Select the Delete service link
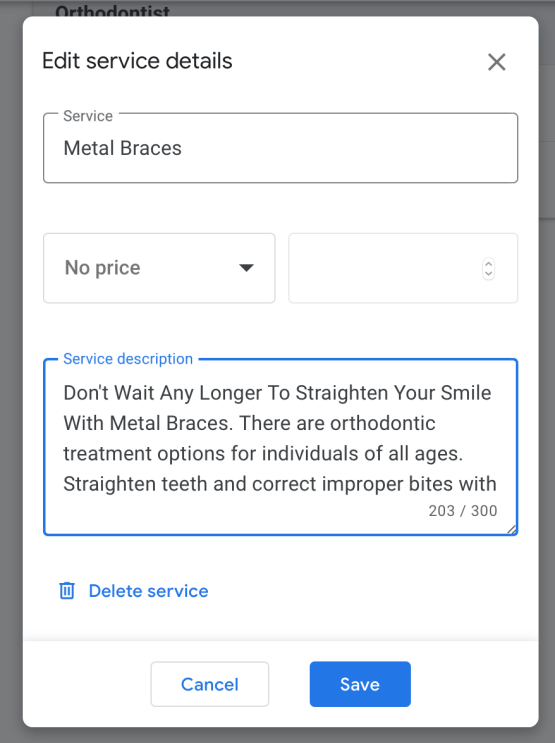Image resolution: width=555 pixels, height=743 pixels. coord(148,591)
